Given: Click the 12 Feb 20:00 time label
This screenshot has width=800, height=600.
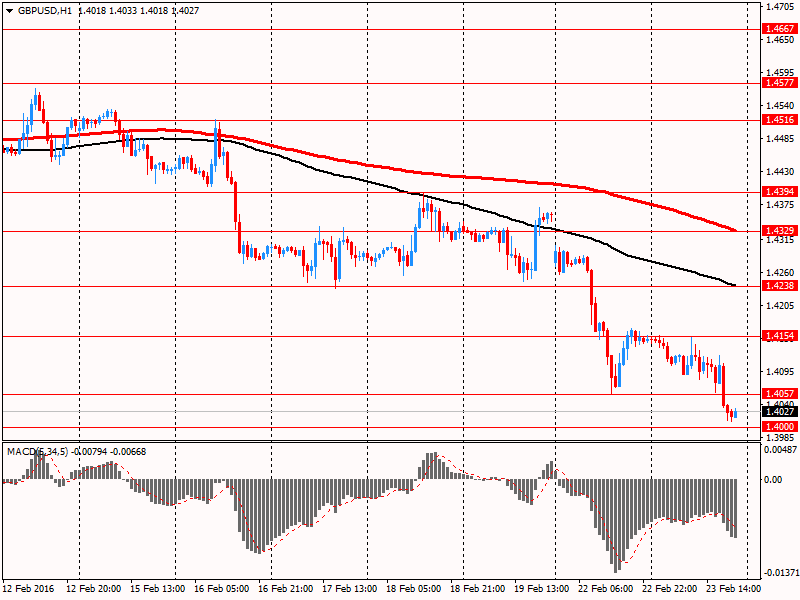Looking at the screenshot, I should point(94,589).
